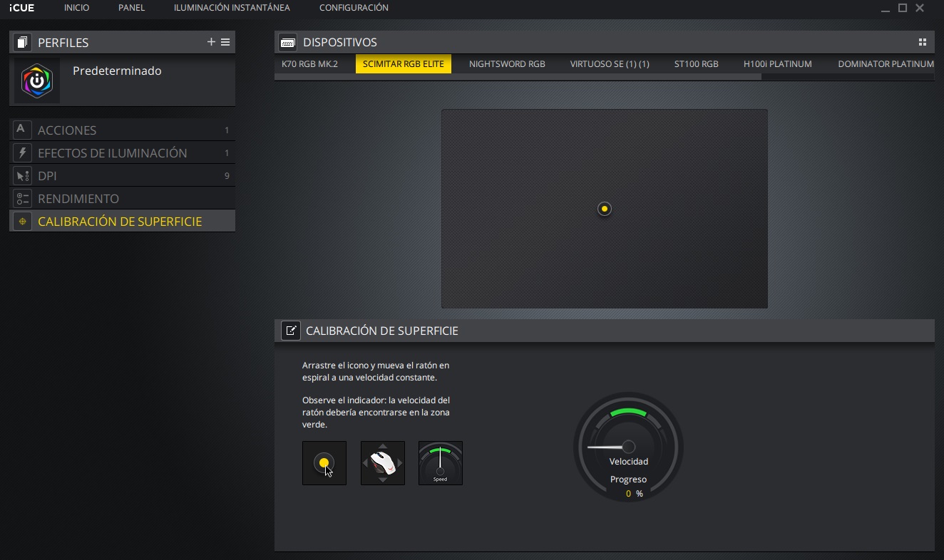Click the Predeterminado profile icon
944x560 pixels.
37,81
